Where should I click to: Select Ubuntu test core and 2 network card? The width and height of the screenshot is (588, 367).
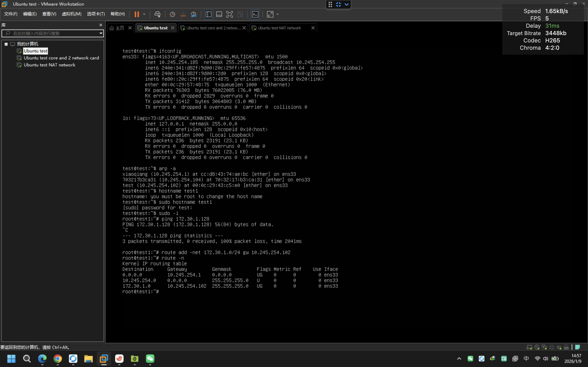61,58
